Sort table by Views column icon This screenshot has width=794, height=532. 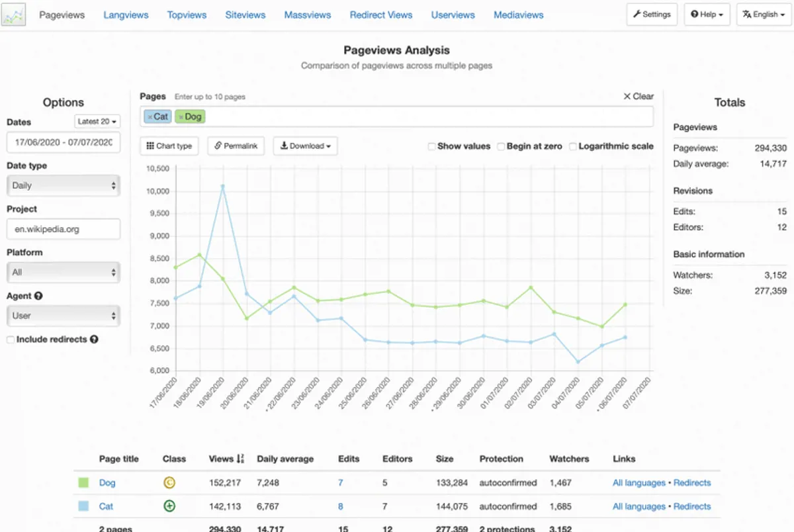coord(240,459)
